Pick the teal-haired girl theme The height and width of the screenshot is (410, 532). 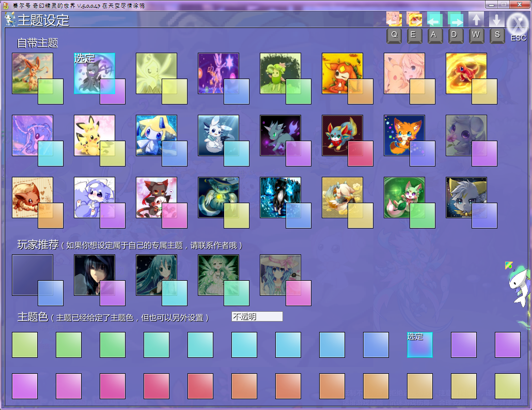tap(157, 275)
